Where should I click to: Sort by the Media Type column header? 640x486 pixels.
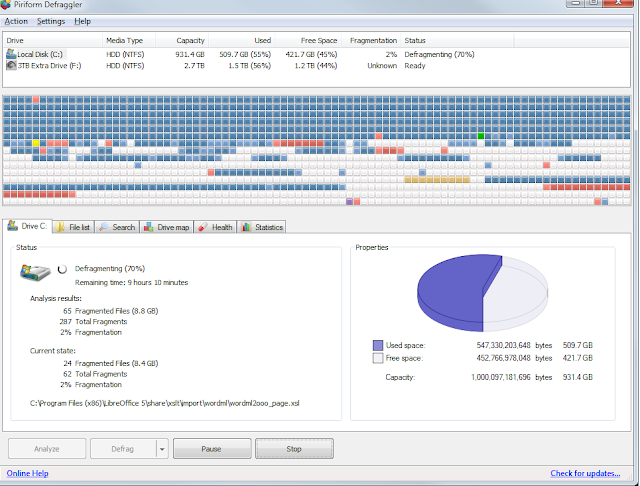129,40
